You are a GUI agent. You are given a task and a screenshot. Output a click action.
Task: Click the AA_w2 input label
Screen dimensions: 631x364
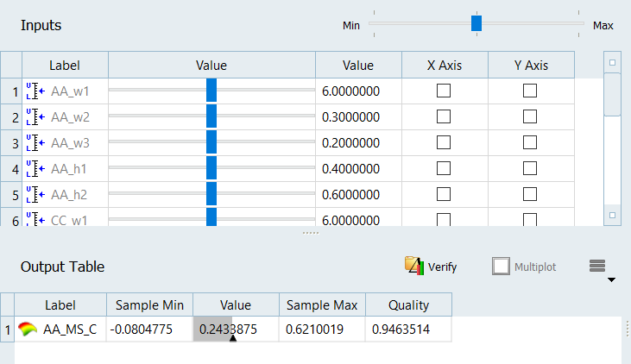70,117
